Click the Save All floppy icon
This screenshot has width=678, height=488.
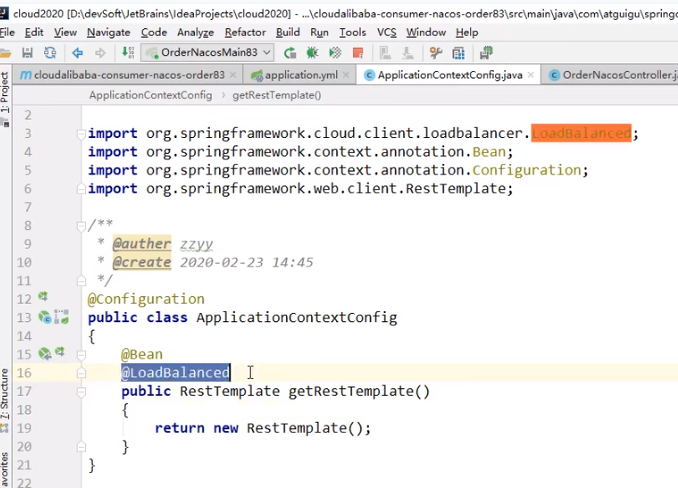coord(27,53)
